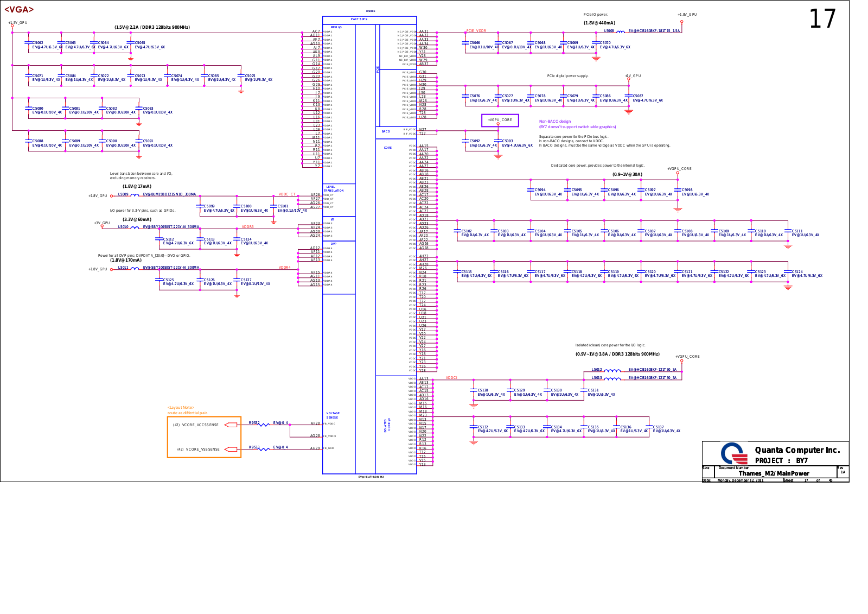This screenshot has height=614, width=868.
Task: Click the <VGA> page title
Action: (x=19, y=9)
